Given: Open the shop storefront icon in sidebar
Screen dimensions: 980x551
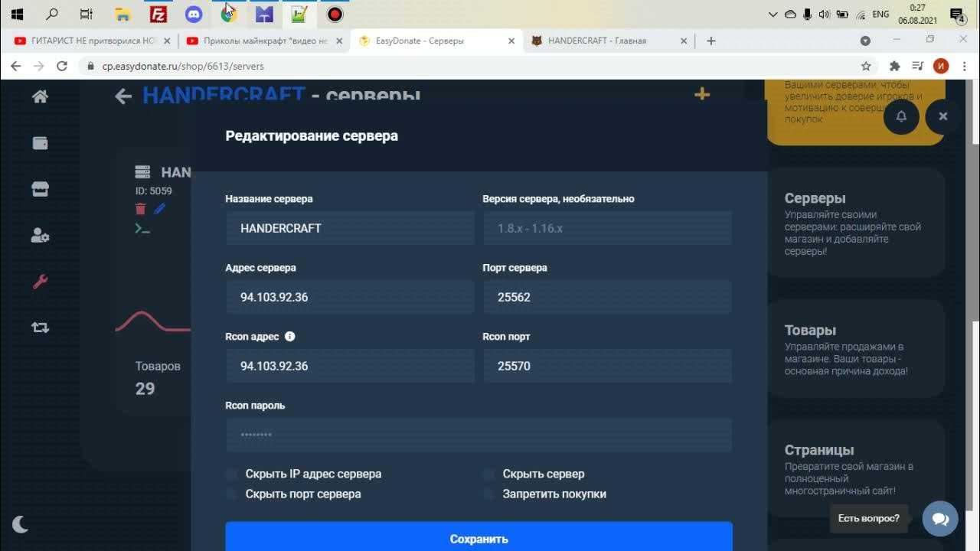Looking at the screenshot, I should [x=40, y=190].
